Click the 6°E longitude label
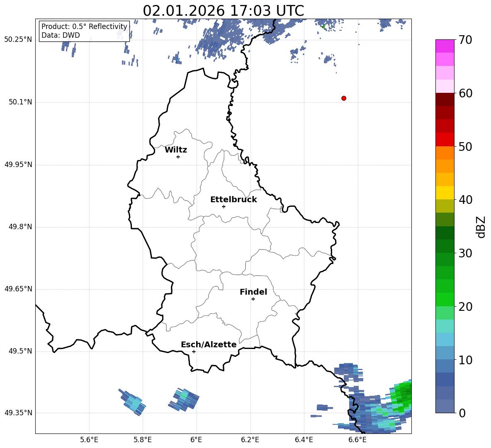The image size is (491, 448). (196, 440)
